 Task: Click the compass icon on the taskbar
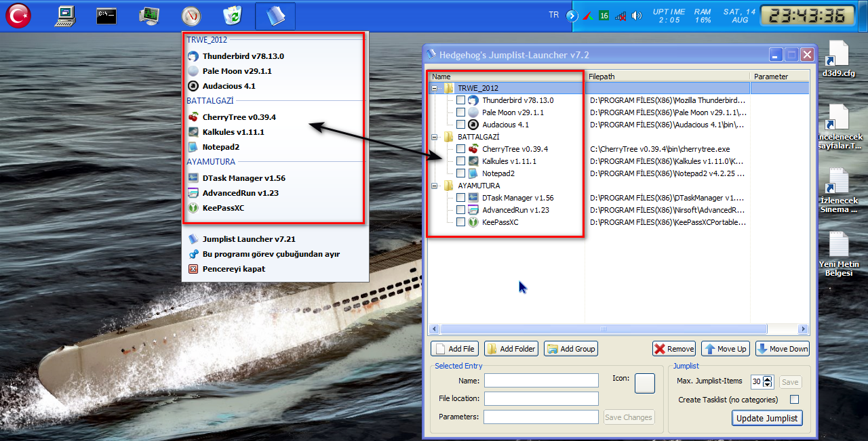[191, 16]
